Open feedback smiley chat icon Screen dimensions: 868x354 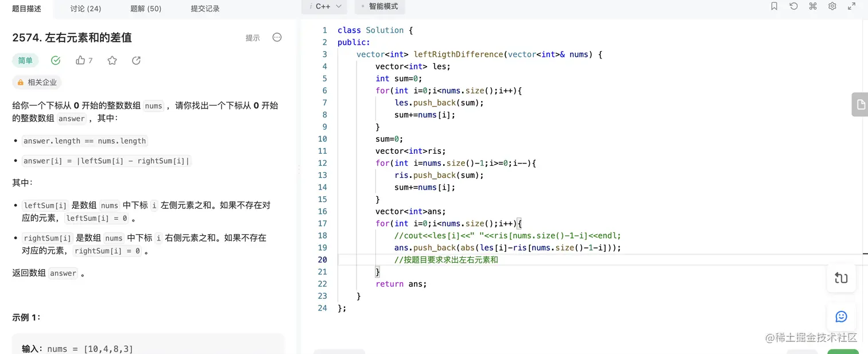pos(841,317)
